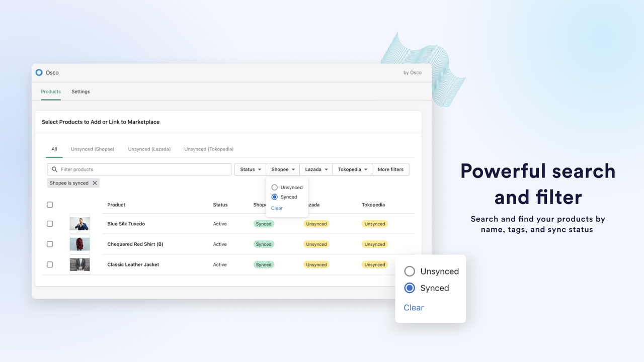Image resolution: width=644 pixels, height=362 pixels.
Task: Select the All products tab
Action: [x=54, y=149]
